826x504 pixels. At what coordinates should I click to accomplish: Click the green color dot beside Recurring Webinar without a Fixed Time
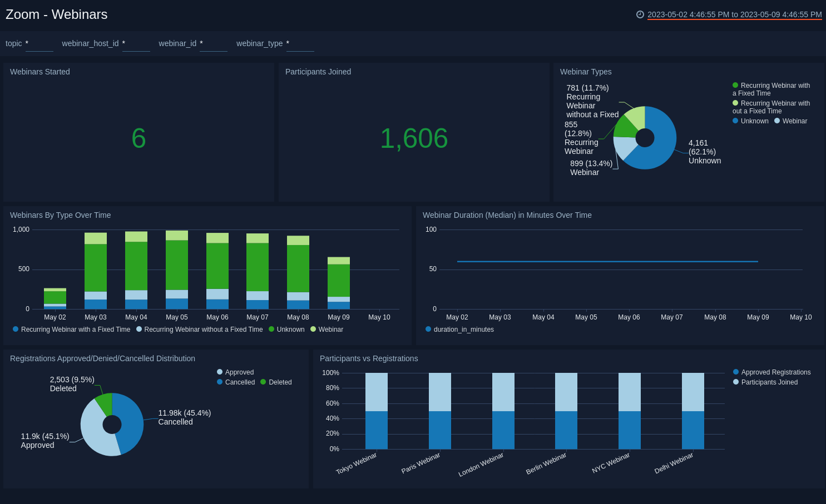point(736,103)
